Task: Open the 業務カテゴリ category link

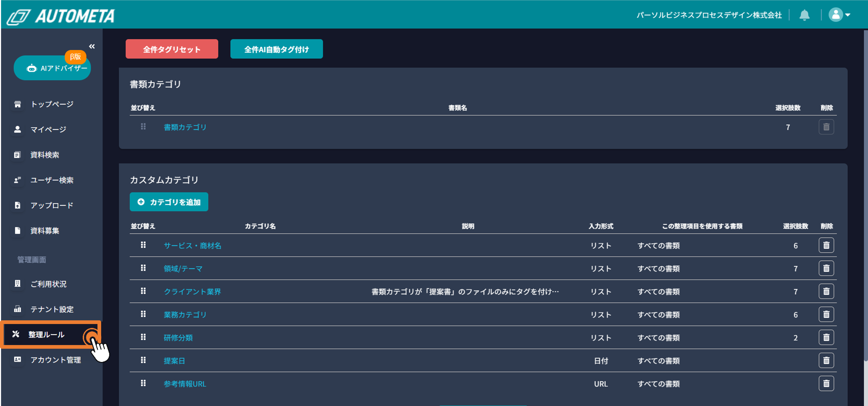Action: pos(185,314)
